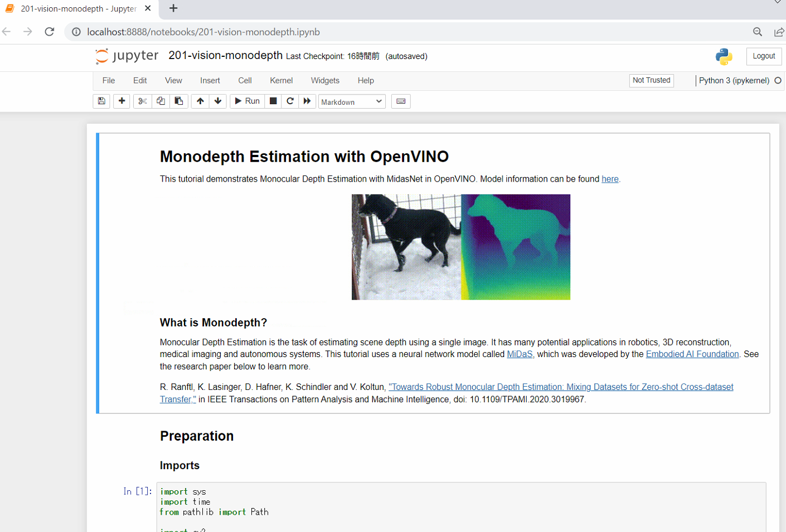Click the Jupyter logo
Screen dimensions: 786x532
pos(127,56)
